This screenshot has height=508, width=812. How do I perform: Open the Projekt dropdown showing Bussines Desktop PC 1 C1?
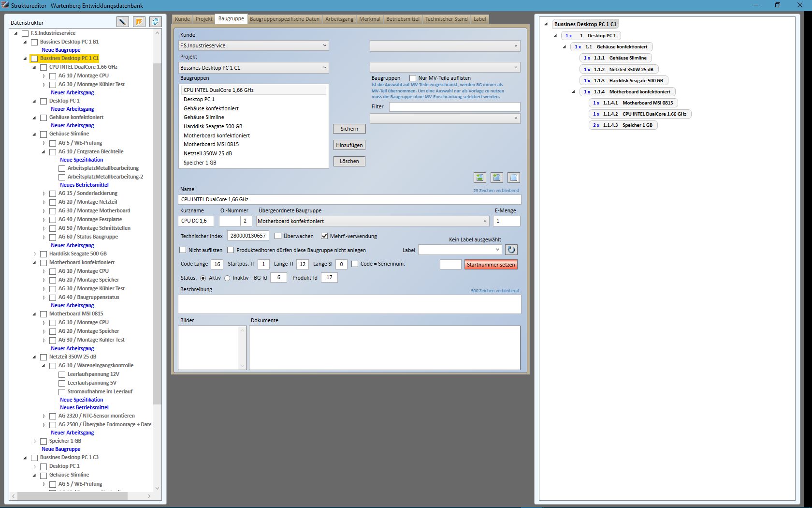254,68
